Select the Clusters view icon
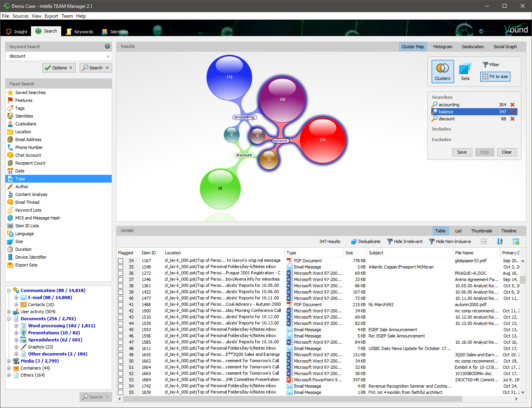 [x=443, y=71]
